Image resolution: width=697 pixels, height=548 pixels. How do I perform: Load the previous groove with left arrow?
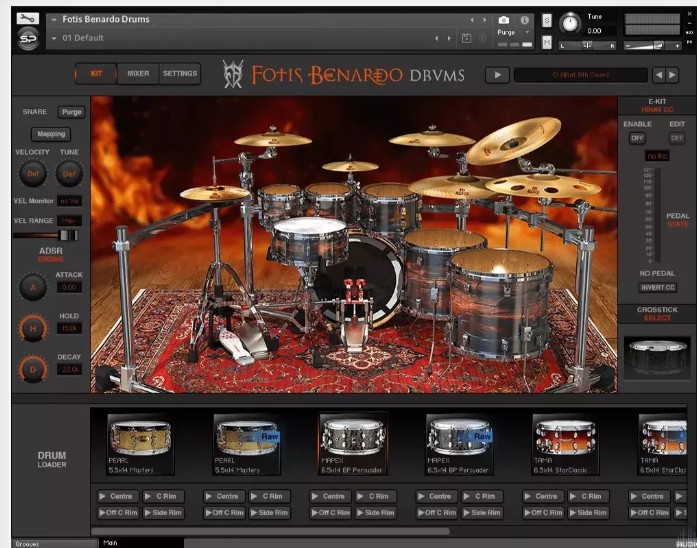659,75
